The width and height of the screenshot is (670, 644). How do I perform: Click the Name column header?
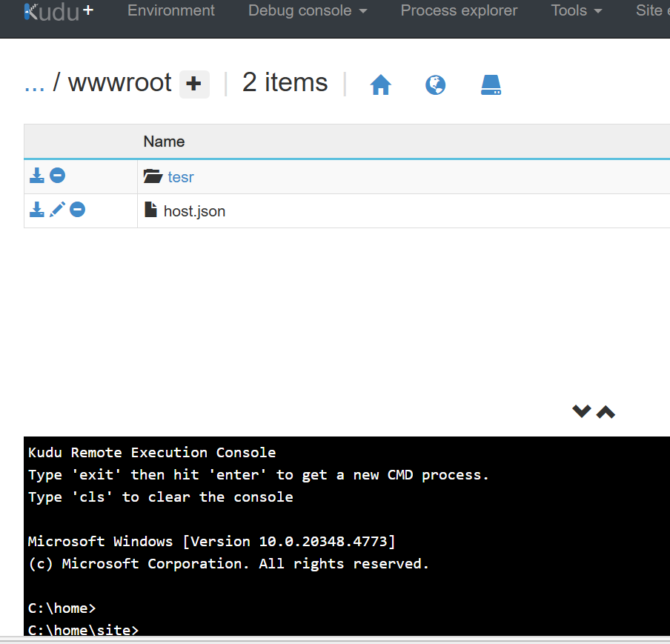pos(164,142)
